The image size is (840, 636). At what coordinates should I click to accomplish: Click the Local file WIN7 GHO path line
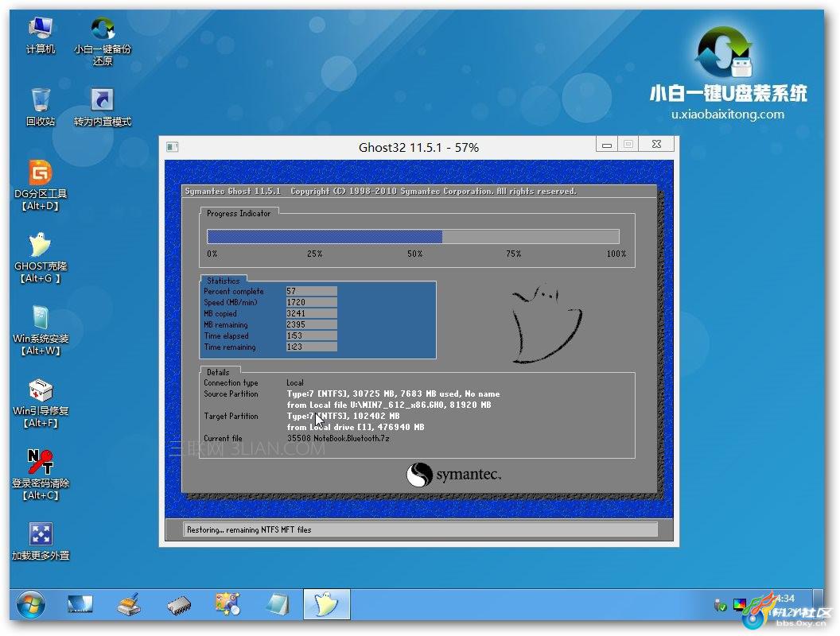(x=389, y=405)
